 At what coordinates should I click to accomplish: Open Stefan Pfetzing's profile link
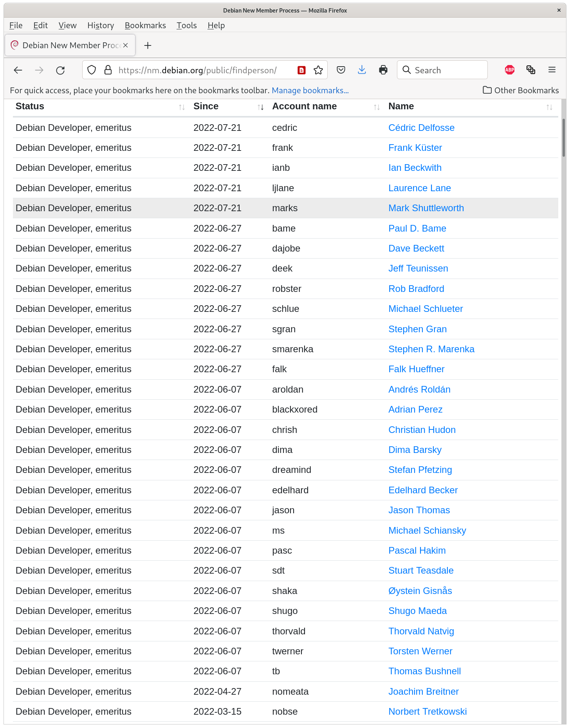click(x=420, y=470)
